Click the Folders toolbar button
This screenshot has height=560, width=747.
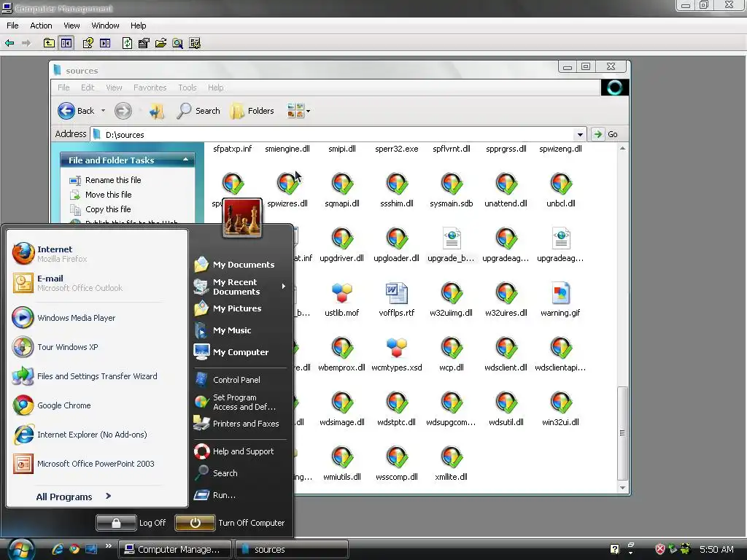[252, 111]
